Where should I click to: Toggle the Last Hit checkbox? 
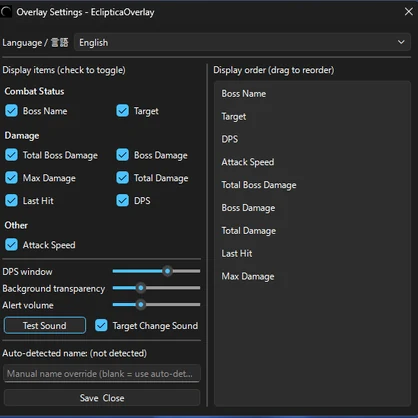pyautogui.click(x=11, y=200)
